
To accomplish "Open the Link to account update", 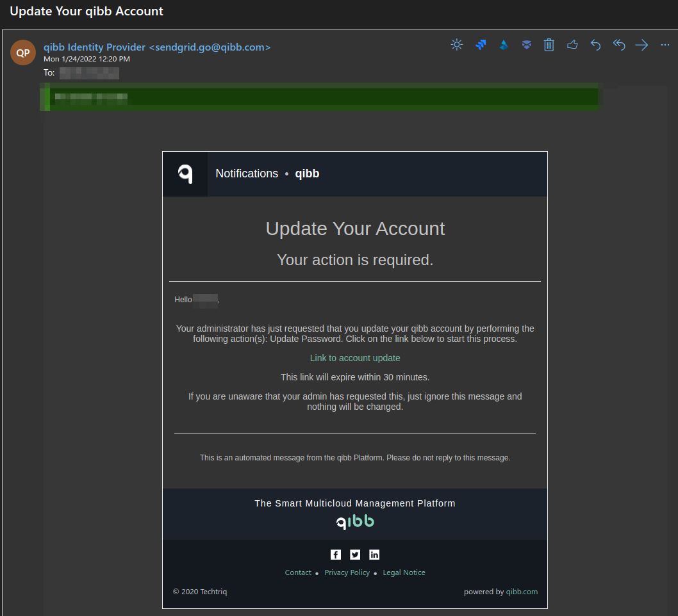I will tap(355, 358).
